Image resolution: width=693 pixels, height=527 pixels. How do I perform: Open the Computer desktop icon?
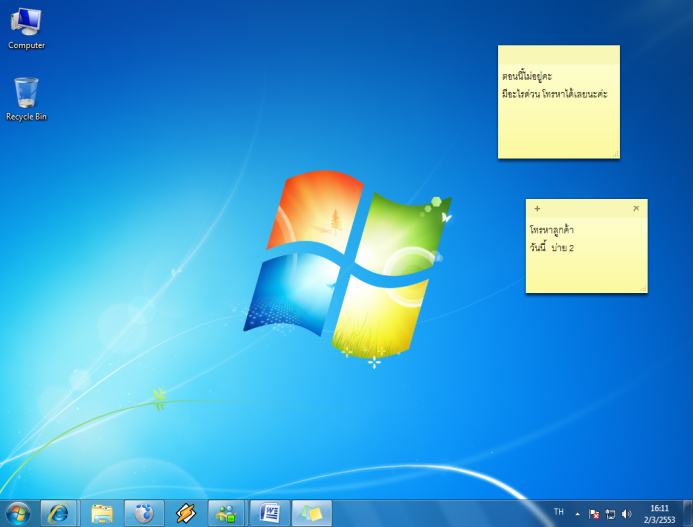(x=26, y=28)
